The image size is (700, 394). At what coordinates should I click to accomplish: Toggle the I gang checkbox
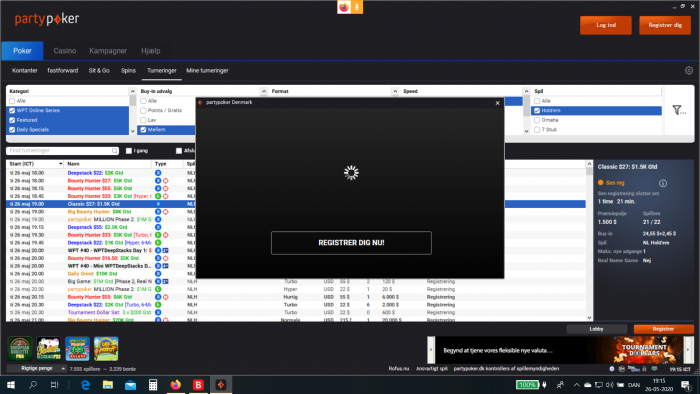(x=129, y=151)
